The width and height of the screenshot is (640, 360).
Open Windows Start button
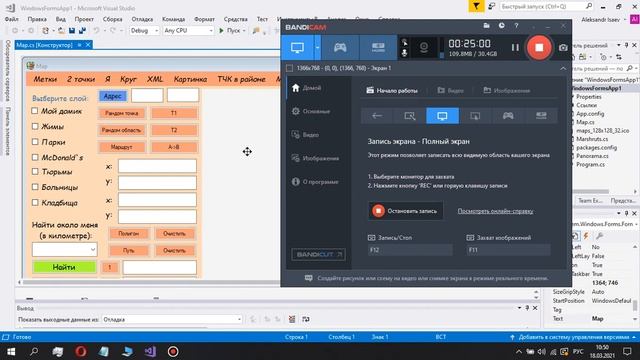(11, 351)
